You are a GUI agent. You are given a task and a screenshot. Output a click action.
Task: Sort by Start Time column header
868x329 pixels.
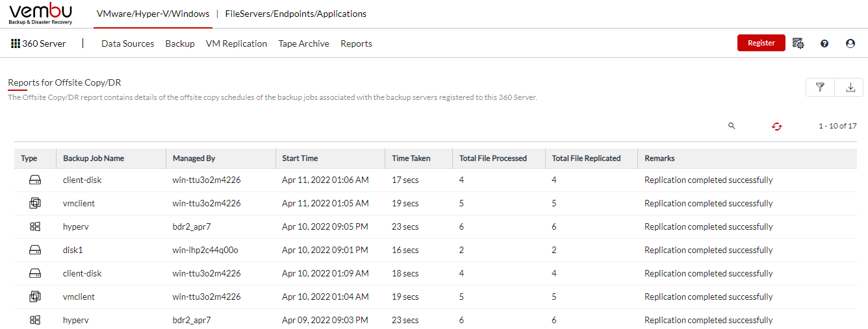300,158
